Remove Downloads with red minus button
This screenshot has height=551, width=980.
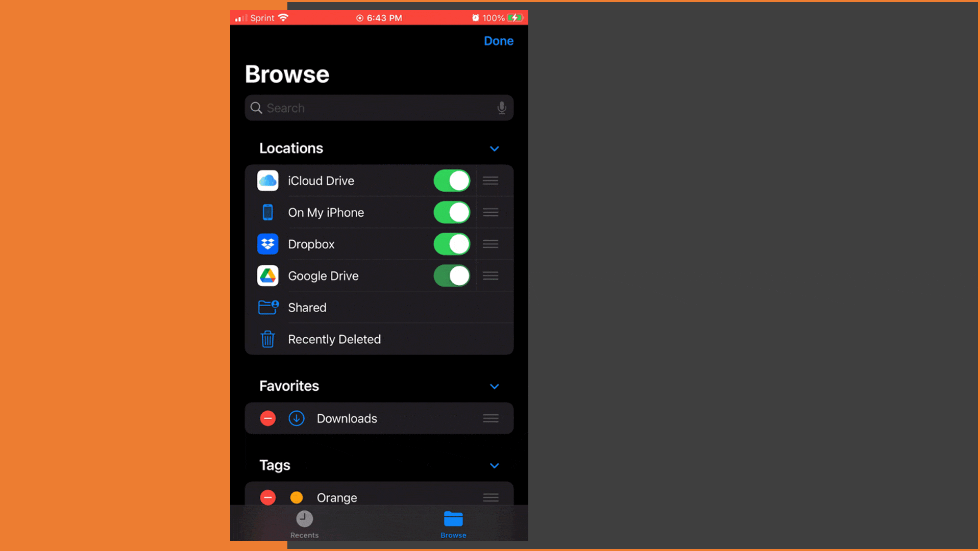click(267, 418)
